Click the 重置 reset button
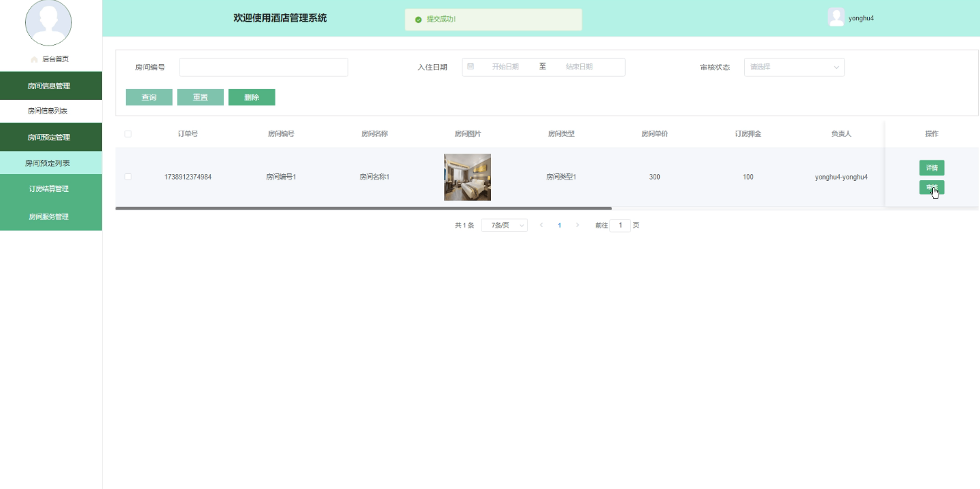Screen dimensions: 980x489 (x=200, y=97)
